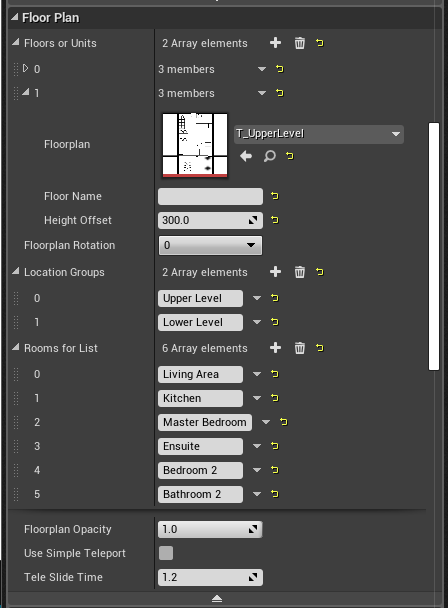This screenshot has width=448, height=608.
Task: Add element to Floors or Units array
Action: tap(275, 43)
